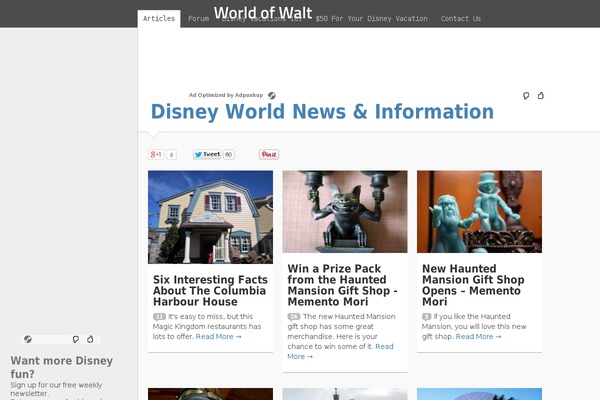This screenshot has height=400, width=600.
Task: Open $50 For Your Disney Vacation page
Action: [371, 18]
